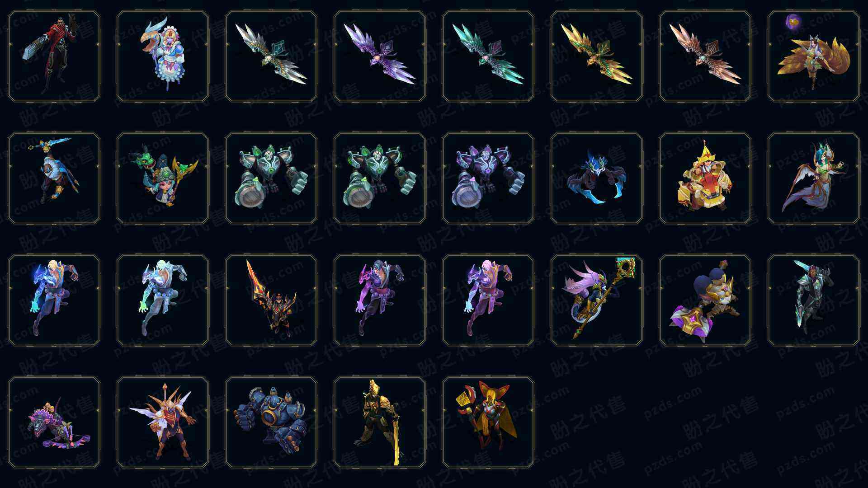Pick the blue-clawed dark creature

597,178
